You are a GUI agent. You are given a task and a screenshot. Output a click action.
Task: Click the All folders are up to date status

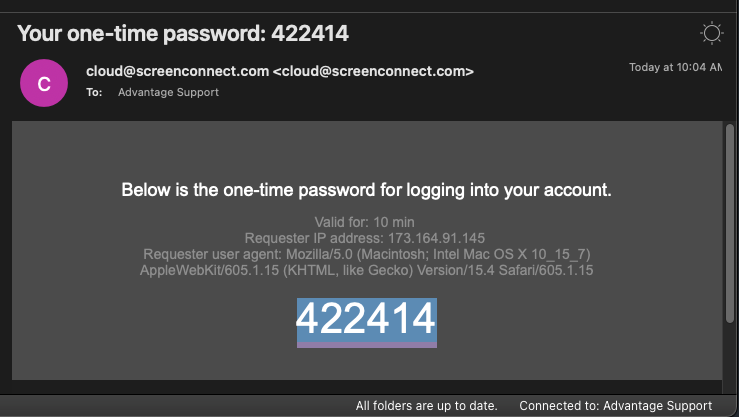[x=427, y=406]
